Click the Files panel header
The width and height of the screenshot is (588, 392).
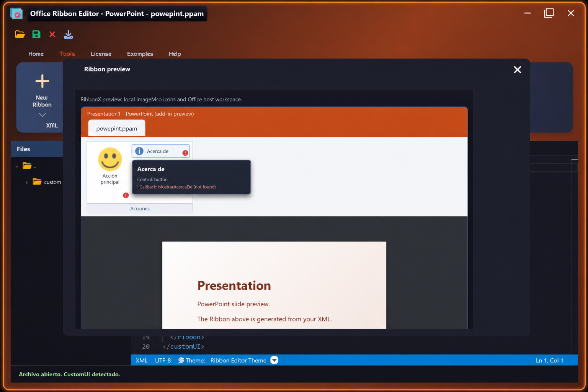[x=37, y=149]
